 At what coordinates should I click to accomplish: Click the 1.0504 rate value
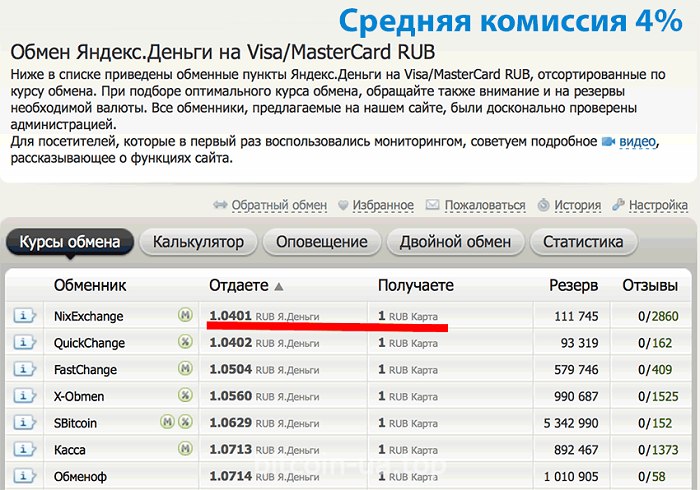click(230, 369)
